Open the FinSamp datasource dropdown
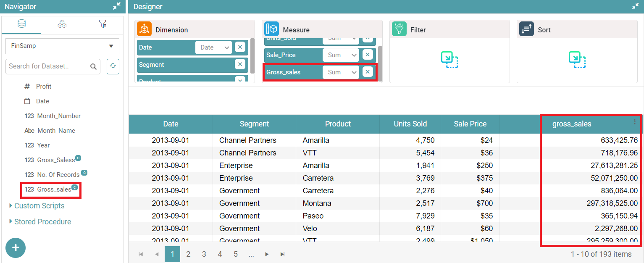This screenshot has width=644, height=263. 62,46
